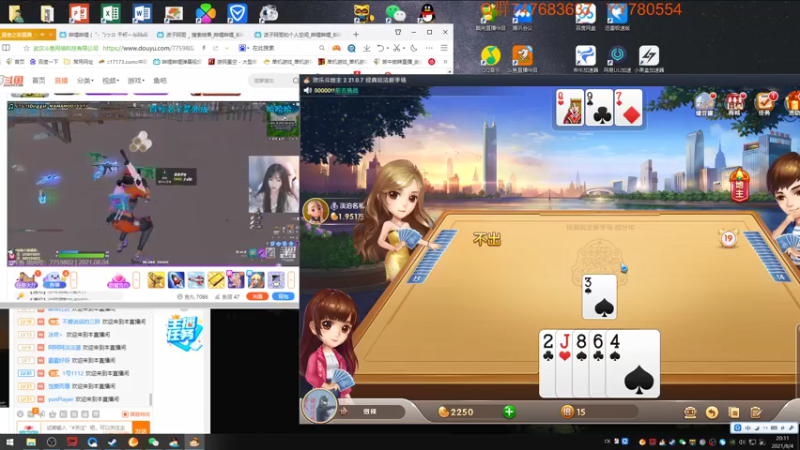800x450 pixels.
Task: Open the 首页 tab in Douyu navigation
Action: point(39,81)
